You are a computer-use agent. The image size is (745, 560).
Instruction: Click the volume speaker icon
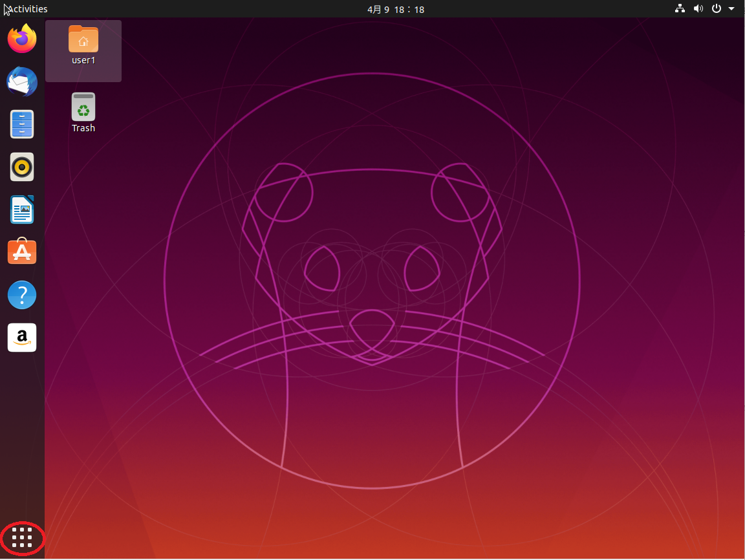(x=698, y=8)
